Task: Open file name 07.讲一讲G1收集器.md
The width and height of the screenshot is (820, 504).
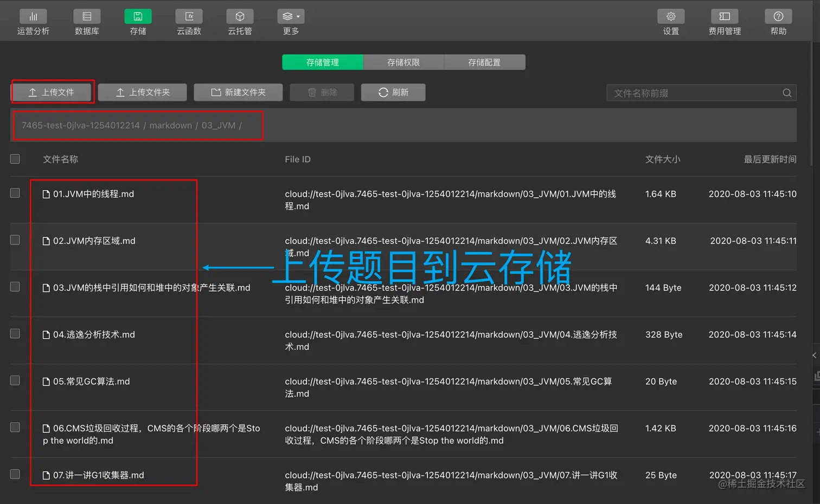Action: pos(99,475)
